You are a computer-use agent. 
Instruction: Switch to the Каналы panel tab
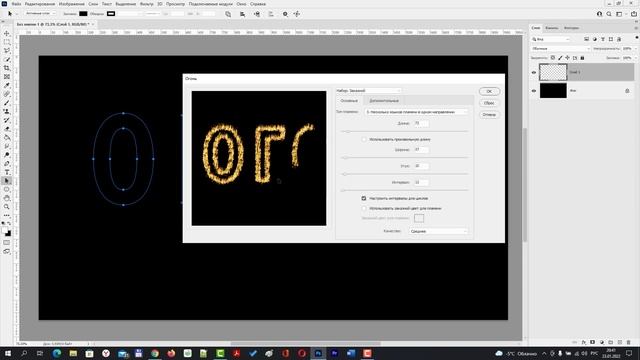pyautogui.click(x=551, y=28)
